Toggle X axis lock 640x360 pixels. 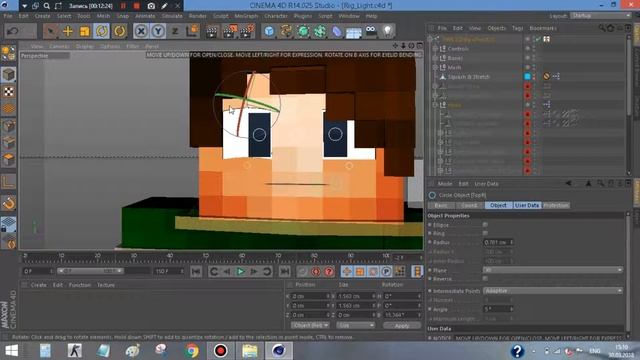point(141,31)
